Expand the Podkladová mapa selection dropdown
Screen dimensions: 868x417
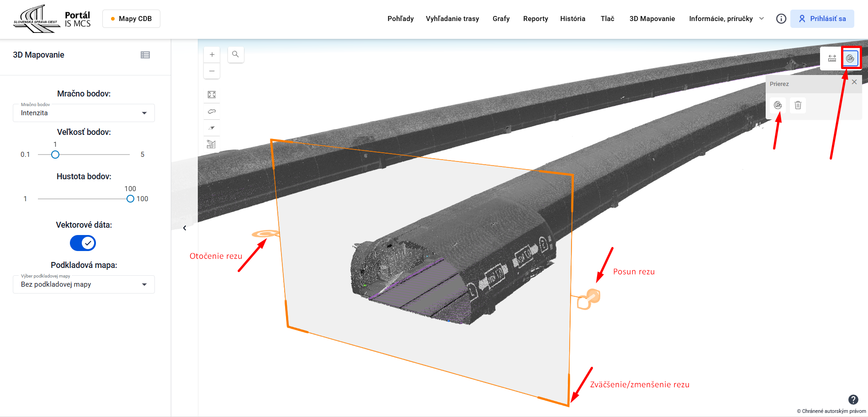click(x=84, y=284)
